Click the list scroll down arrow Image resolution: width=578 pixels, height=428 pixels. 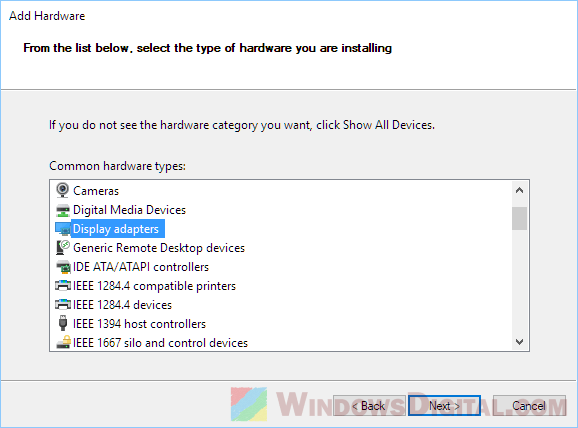(519, 342)
